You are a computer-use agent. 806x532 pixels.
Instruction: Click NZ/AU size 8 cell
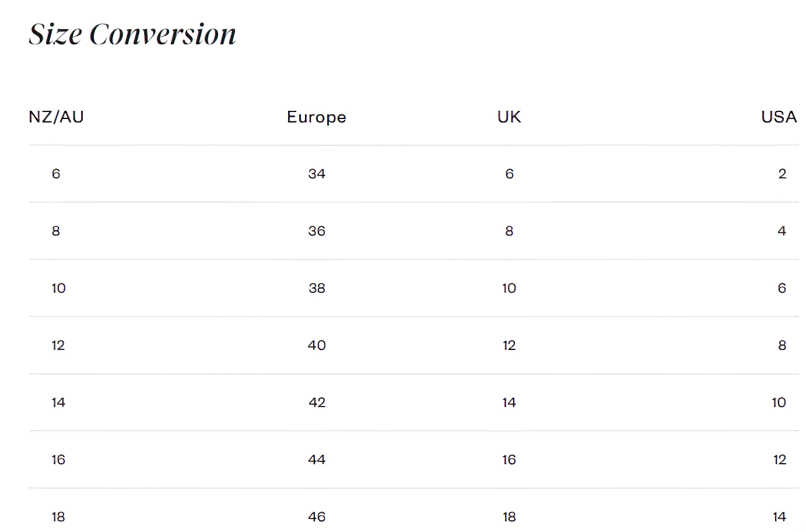click(x=56, y=231)
